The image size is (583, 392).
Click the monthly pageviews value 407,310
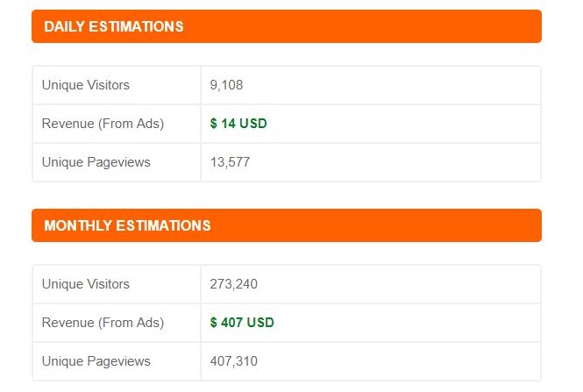[233, 361]
